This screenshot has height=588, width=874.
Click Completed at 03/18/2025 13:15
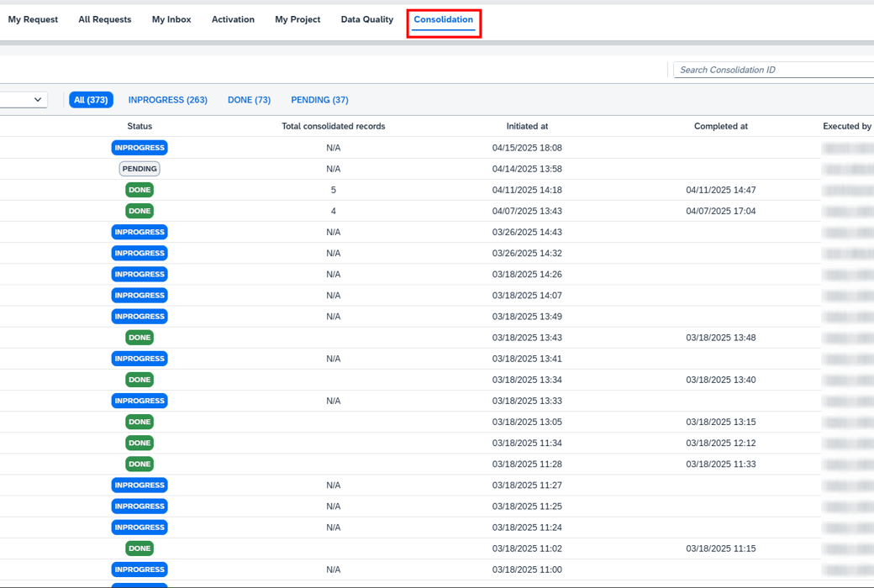pyautogui.click(x=721, y=422)
